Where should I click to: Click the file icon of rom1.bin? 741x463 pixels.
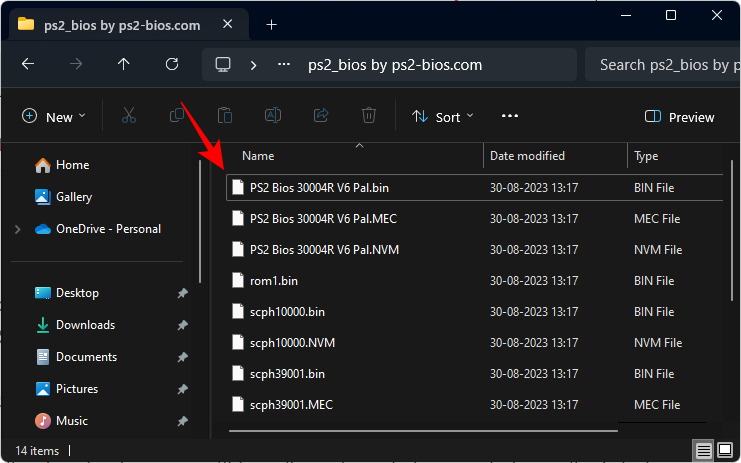238,281
